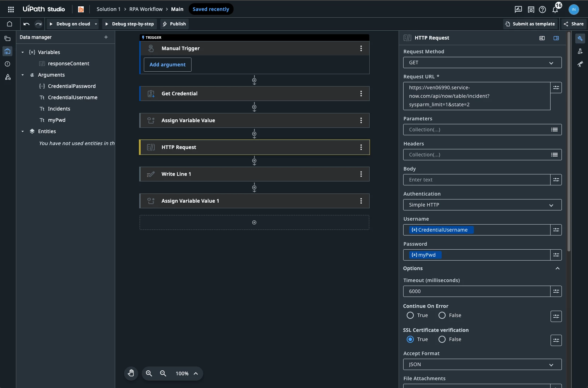
Task: Open the Project explorer sidebar icon
Action: [7, 38]
